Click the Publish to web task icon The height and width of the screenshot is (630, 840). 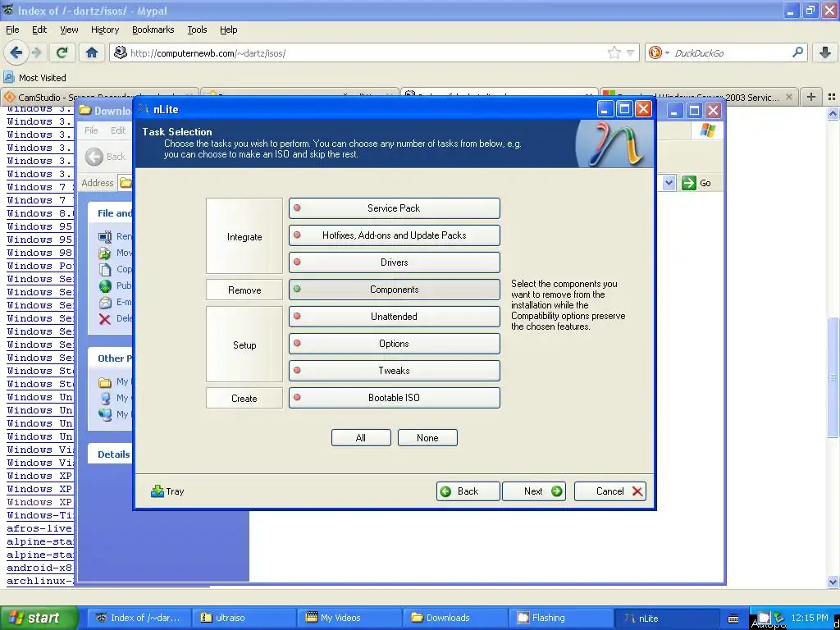[x=105, y=286]
